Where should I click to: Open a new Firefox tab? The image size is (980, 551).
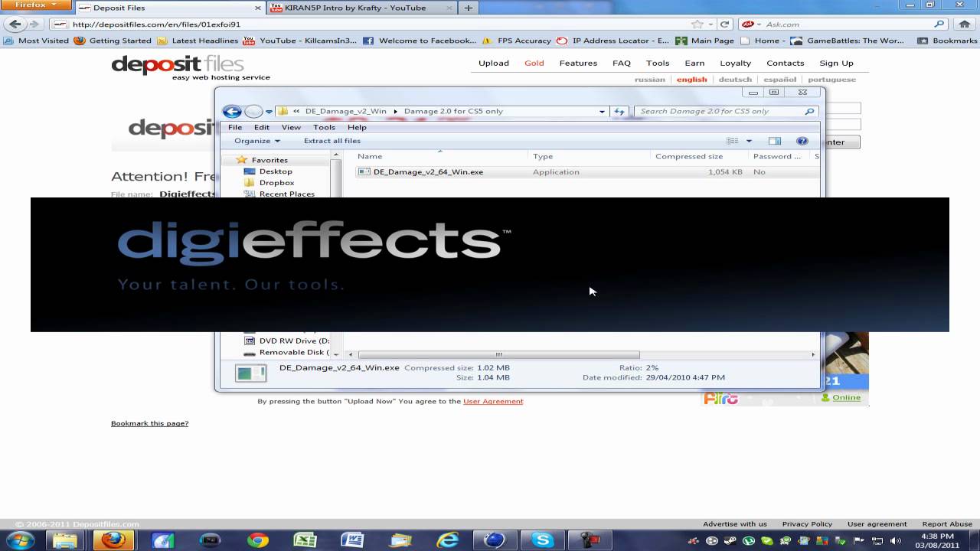(x=468, y=8)
